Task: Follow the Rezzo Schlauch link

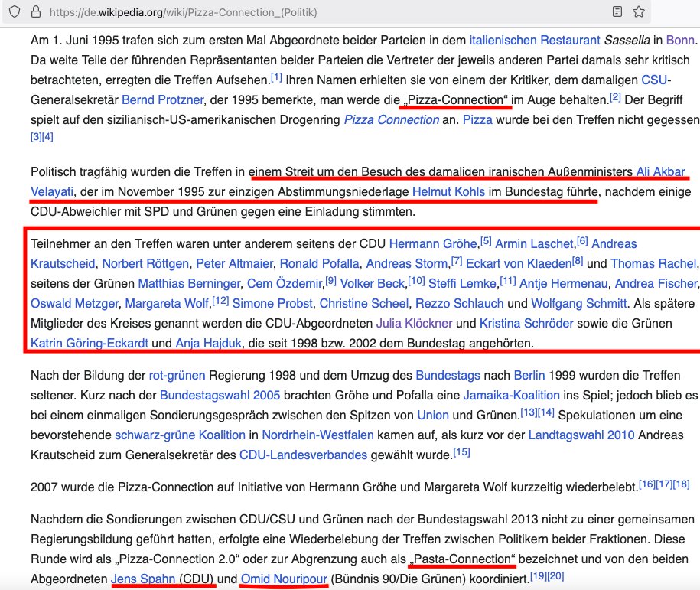Action: click(x=459, y=303)
